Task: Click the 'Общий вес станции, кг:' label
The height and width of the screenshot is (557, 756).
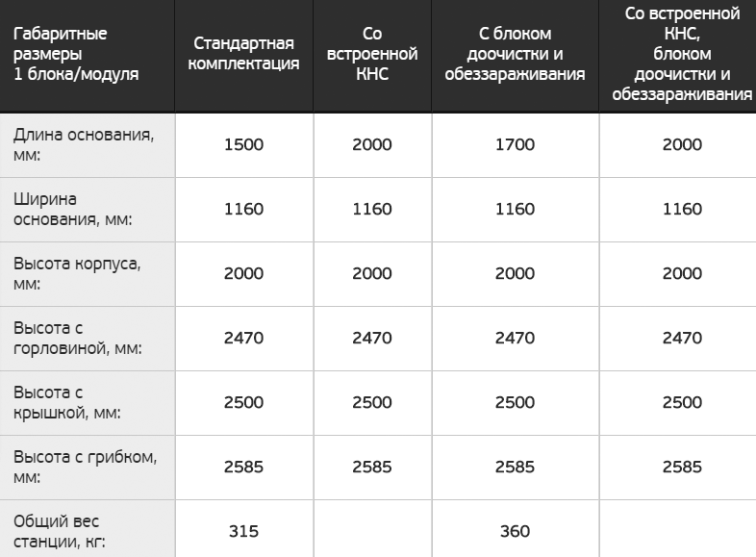Action: pos(58,530)
